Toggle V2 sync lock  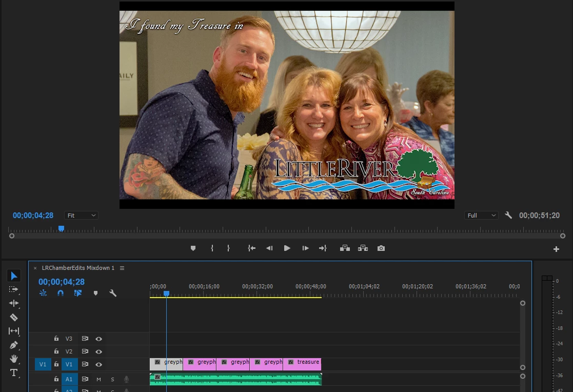85,351
